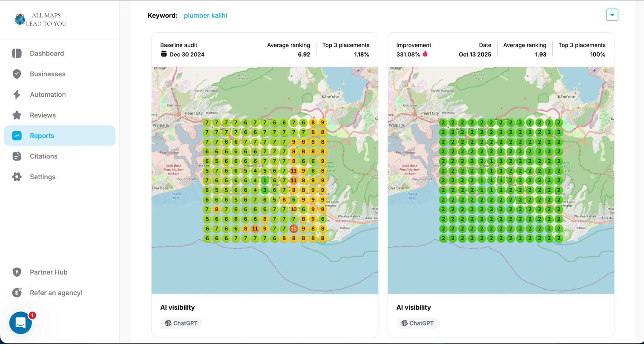Click the green rank 3 marker on baseline map
The image size is (644, 346).
click(264, 190)
